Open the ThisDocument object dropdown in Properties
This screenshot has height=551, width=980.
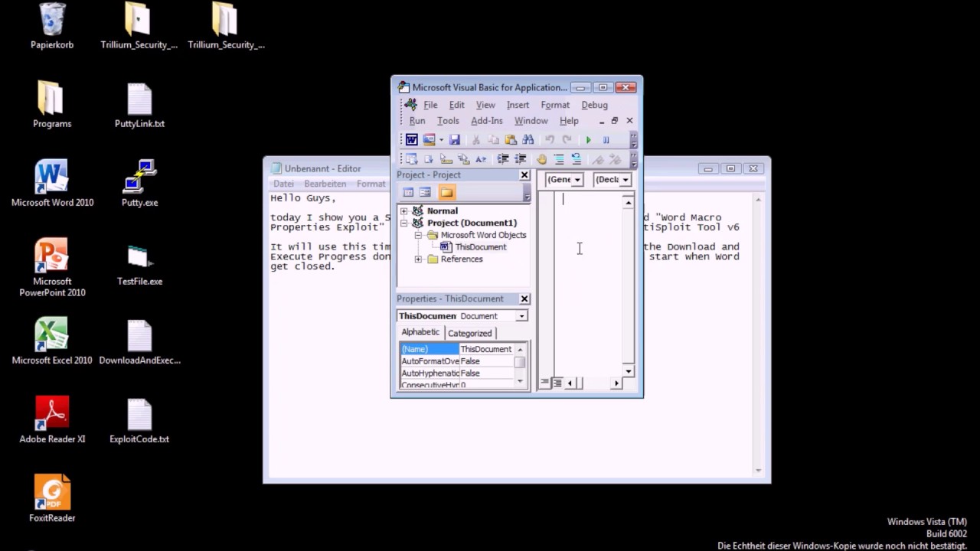(521, 316)
